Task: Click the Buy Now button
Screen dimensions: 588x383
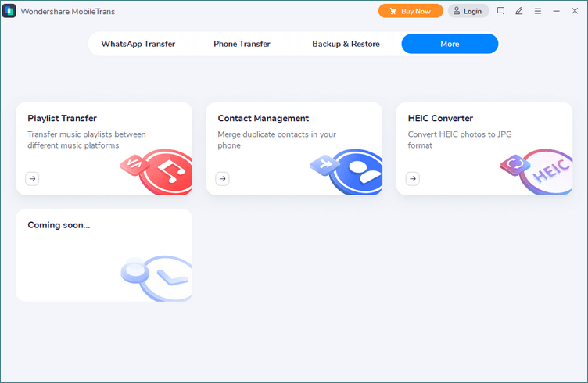Action: pyautogui.click(x=411, y=11)
